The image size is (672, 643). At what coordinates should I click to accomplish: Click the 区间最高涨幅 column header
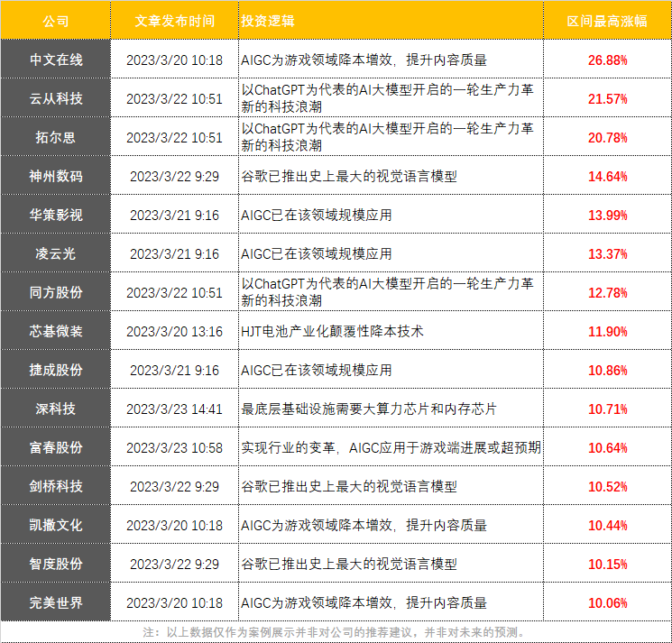click(x=607, y=21)
